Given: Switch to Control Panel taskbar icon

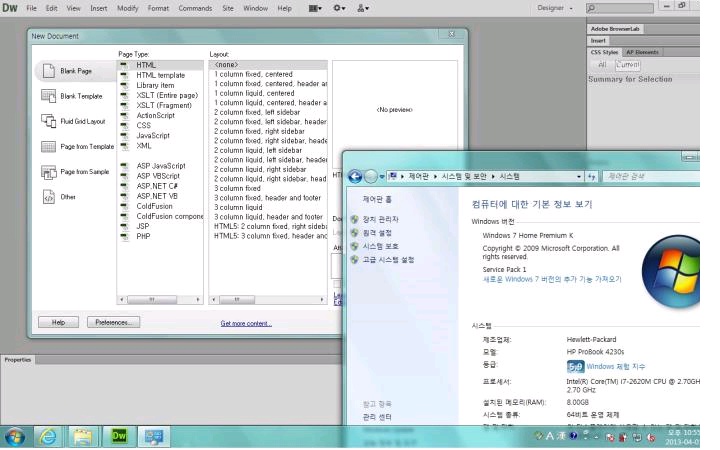Looking at the screenshot, I should (x=153, y=437).
